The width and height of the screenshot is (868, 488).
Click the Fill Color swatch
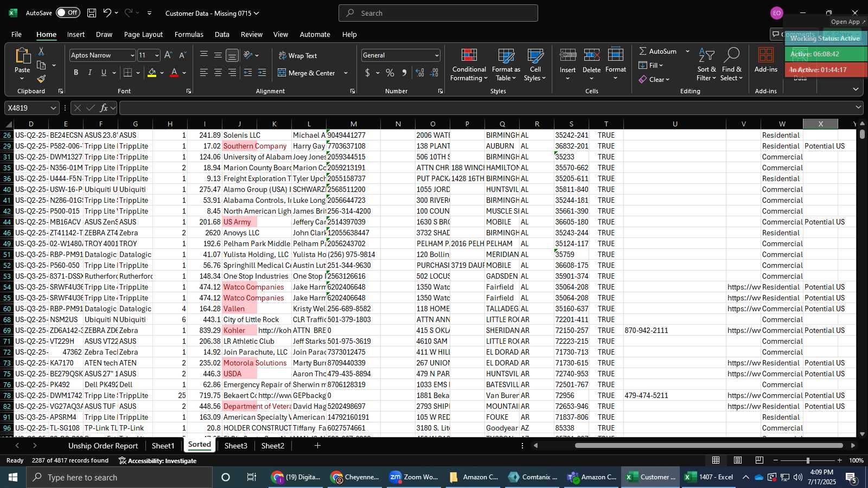(x=152, y=73)
